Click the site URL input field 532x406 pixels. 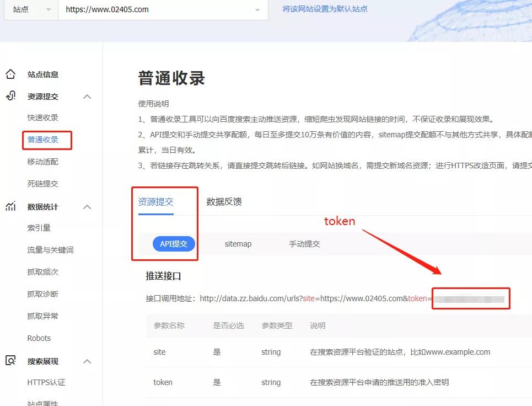tap(154, 10)
